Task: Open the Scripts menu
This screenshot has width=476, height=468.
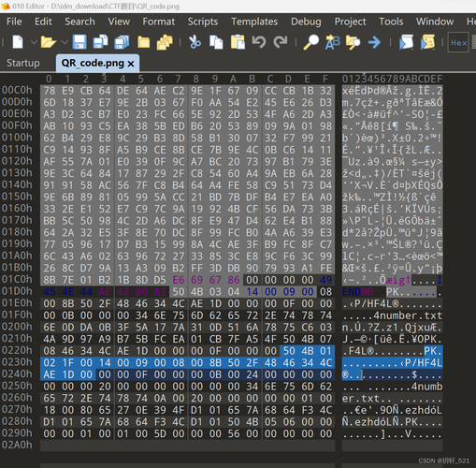Action: (x=203, y=22)
